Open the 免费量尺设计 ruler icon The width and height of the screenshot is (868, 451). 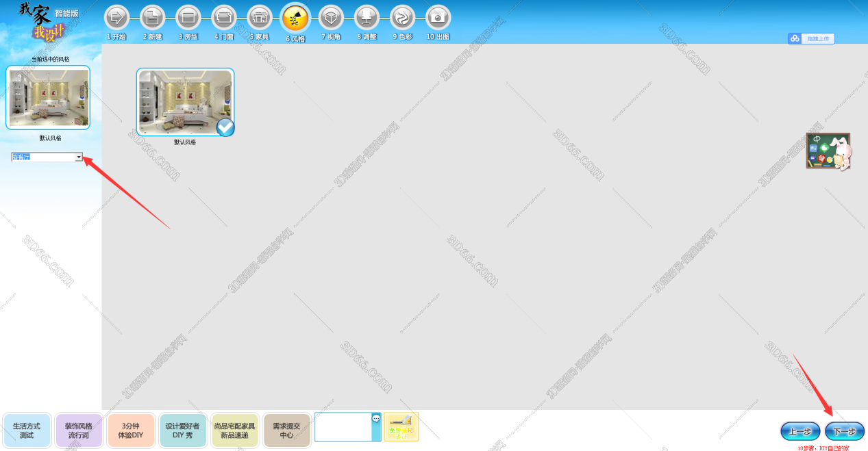[x=401, y=426]
